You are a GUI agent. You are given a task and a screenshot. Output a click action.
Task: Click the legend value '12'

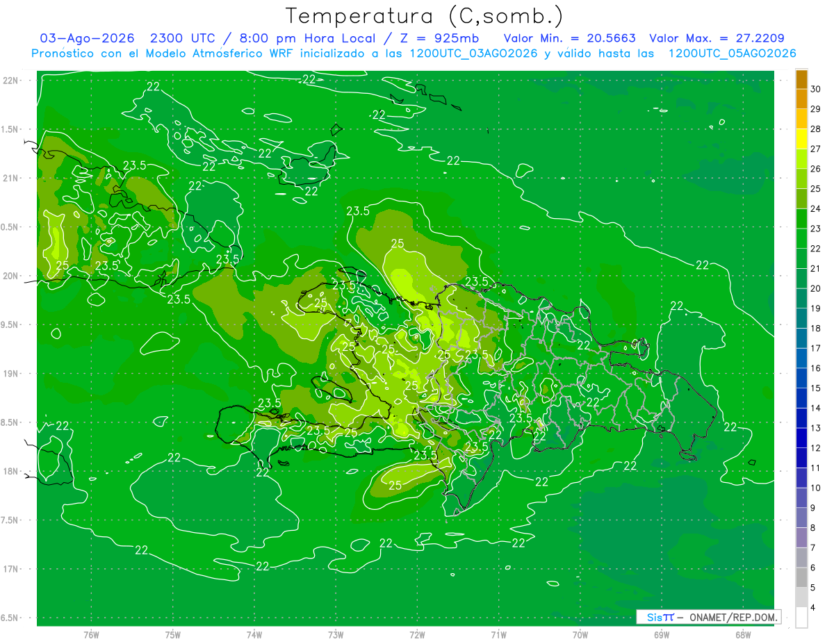(x=816, y=448)
